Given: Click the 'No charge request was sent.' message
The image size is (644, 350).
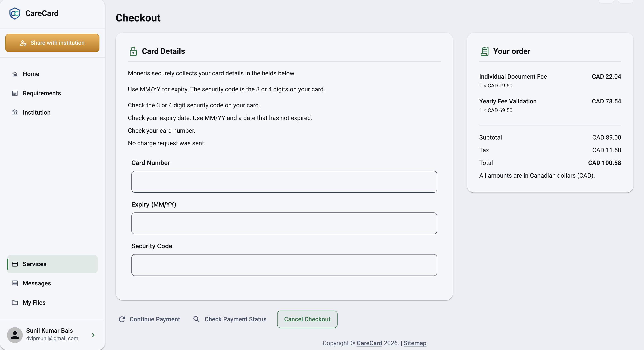Looking at the screenshot, I should 166,143.
